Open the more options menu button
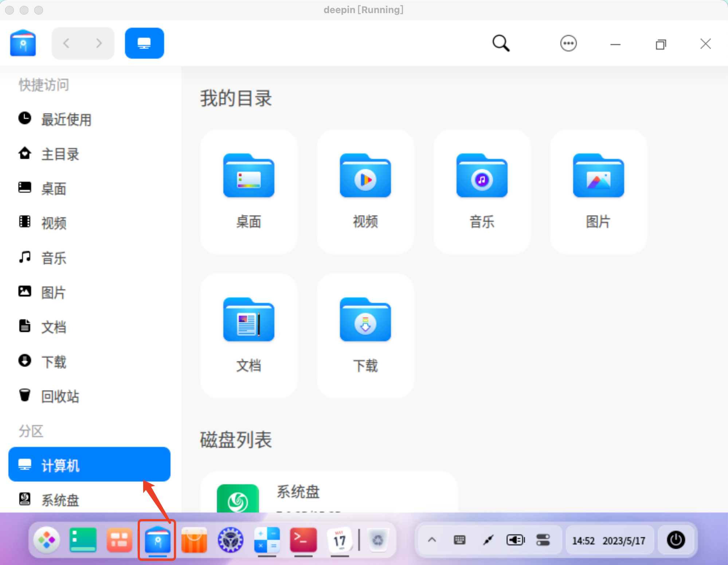Screen dimensions: 728x565 point(568,43)
